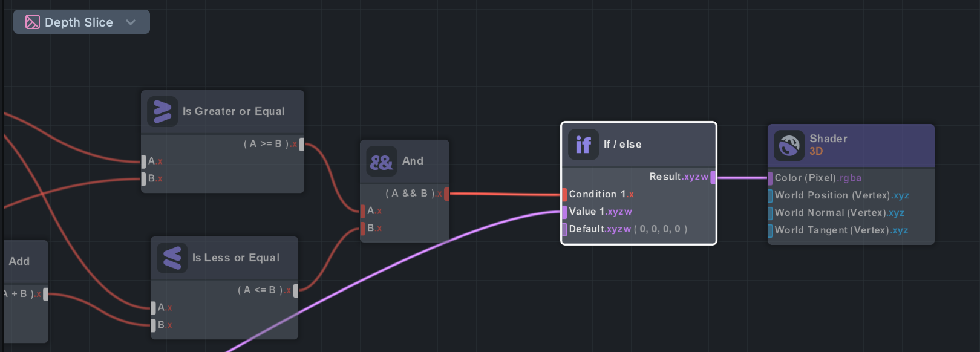The image size is (980, 352).
Task: Click the ( A && B ).x output port
Action: tap(446, 194)
